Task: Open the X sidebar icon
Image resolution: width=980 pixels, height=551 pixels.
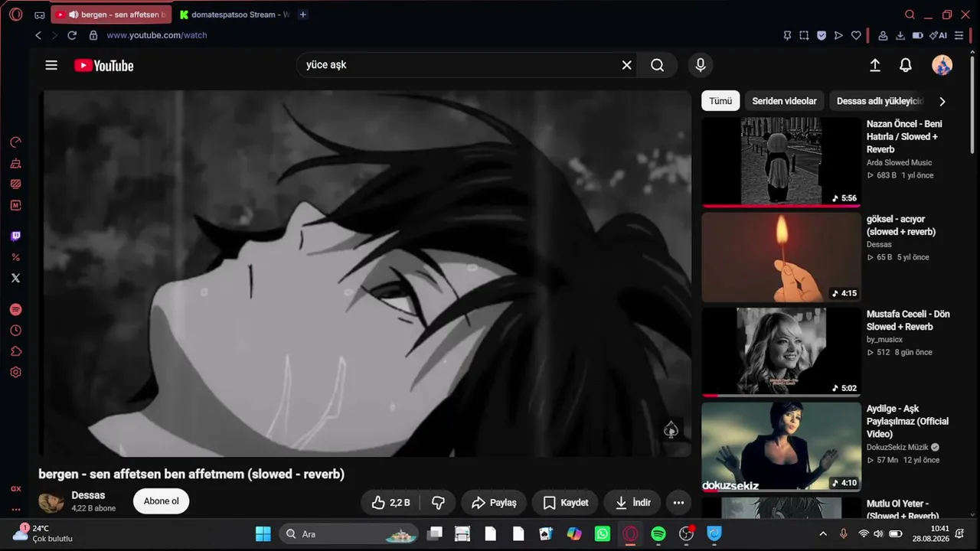Action: 15,278
